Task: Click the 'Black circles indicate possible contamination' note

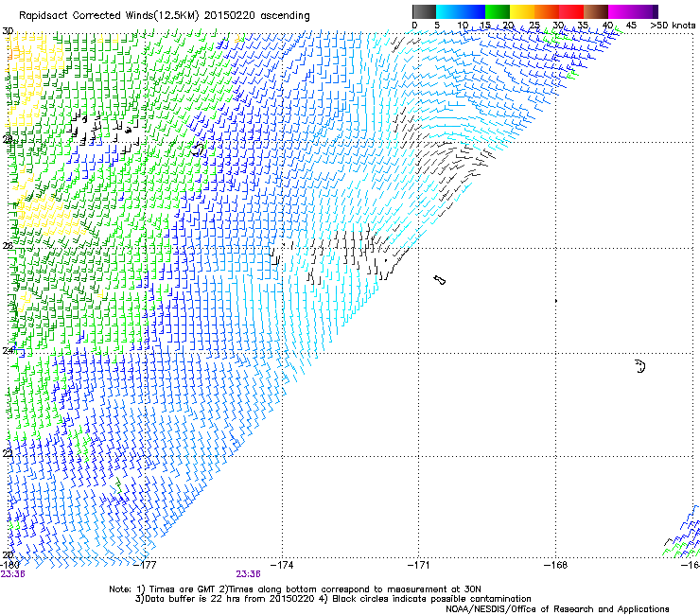Action: 425,599
